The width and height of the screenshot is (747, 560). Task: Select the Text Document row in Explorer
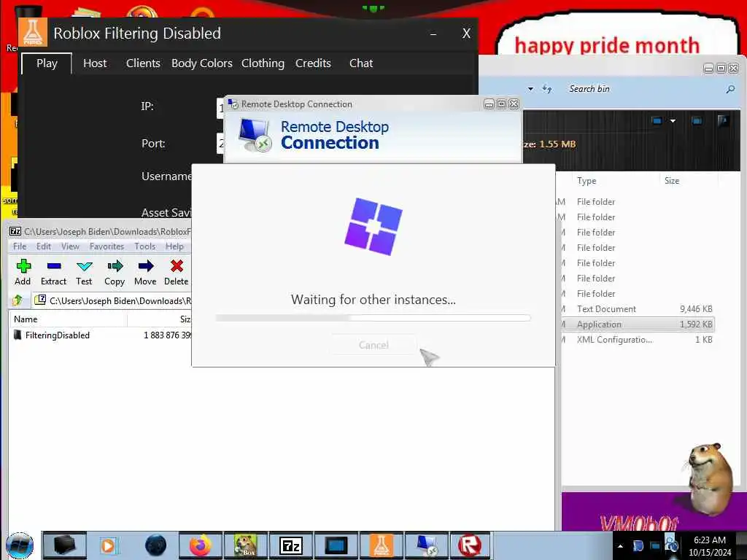638,309
